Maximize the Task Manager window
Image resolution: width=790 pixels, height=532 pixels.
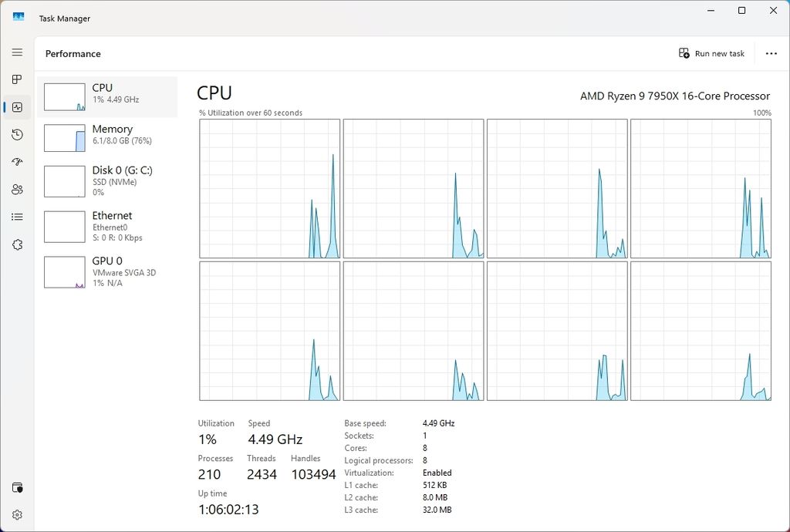[741, 11]
